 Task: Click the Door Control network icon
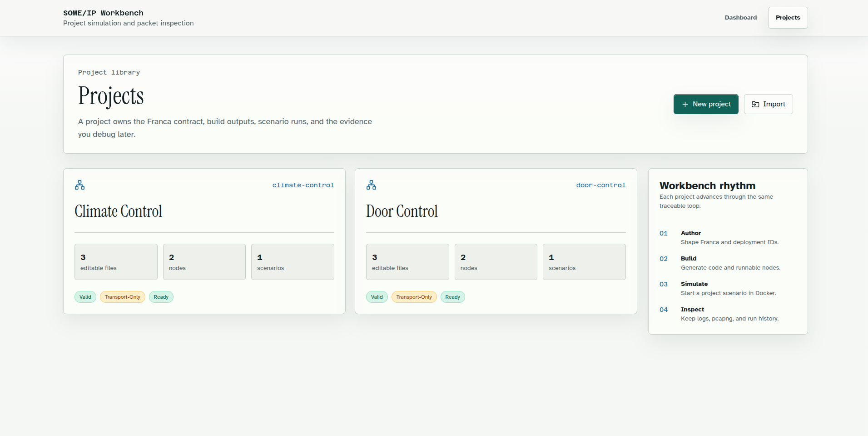[371, 185]
